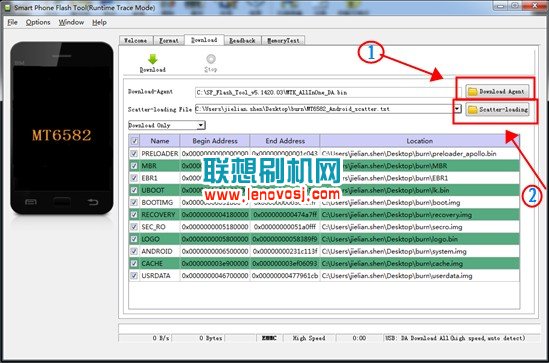
Task: Click the End Address column header
Action: (x=285, y=141)
